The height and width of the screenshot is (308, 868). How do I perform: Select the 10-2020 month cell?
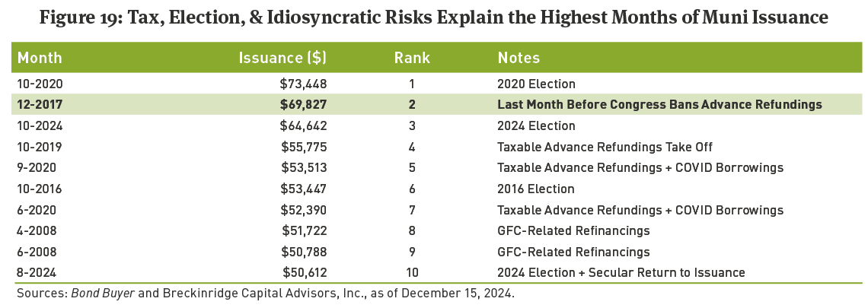(x=39, y=84)
